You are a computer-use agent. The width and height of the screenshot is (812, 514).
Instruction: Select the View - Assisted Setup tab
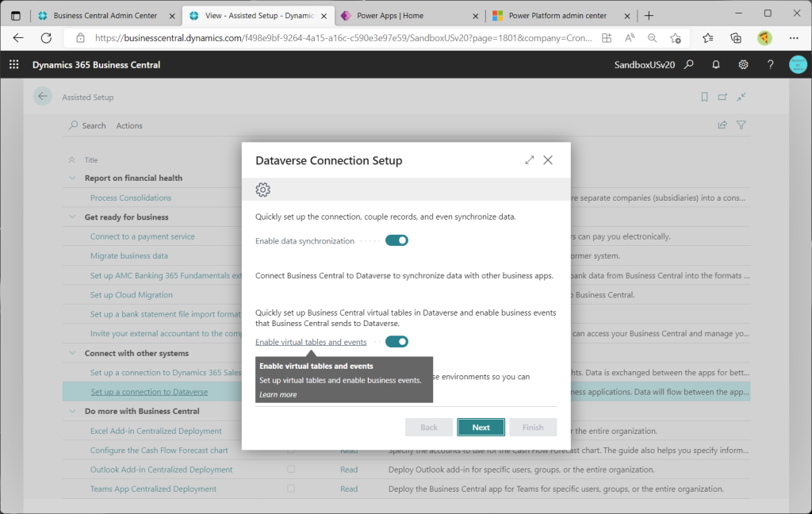tap(258, 16)
